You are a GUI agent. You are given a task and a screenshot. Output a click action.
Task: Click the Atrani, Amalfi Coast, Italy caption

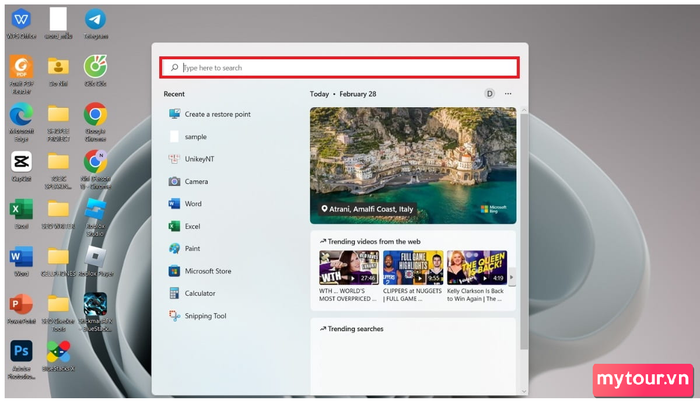(x=367, y=209)
